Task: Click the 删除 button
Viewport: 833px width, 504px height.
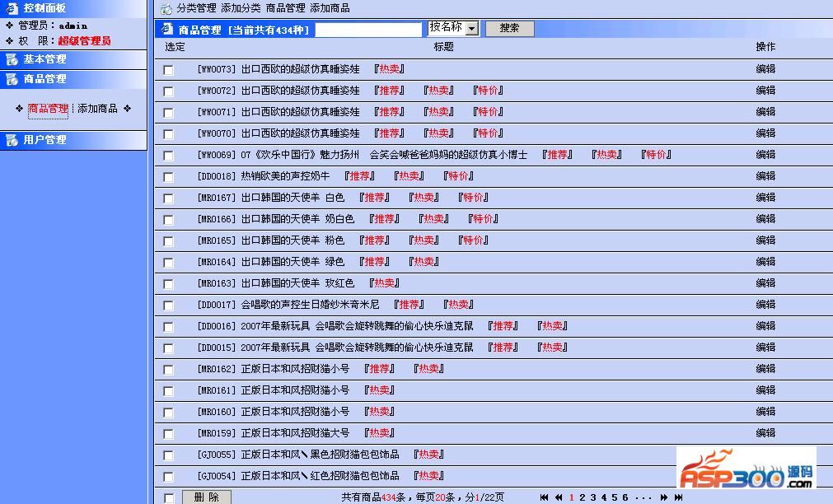Action: pyautogui.click(x=207, y=497)
